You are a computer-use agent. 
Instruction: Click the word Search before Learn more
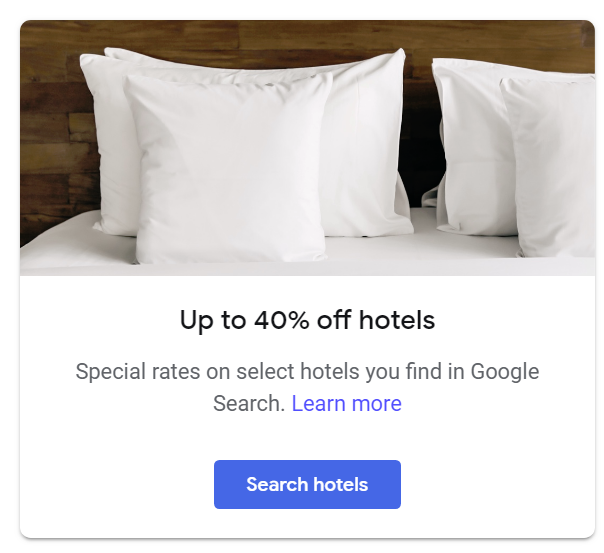(x=249, y=403)
